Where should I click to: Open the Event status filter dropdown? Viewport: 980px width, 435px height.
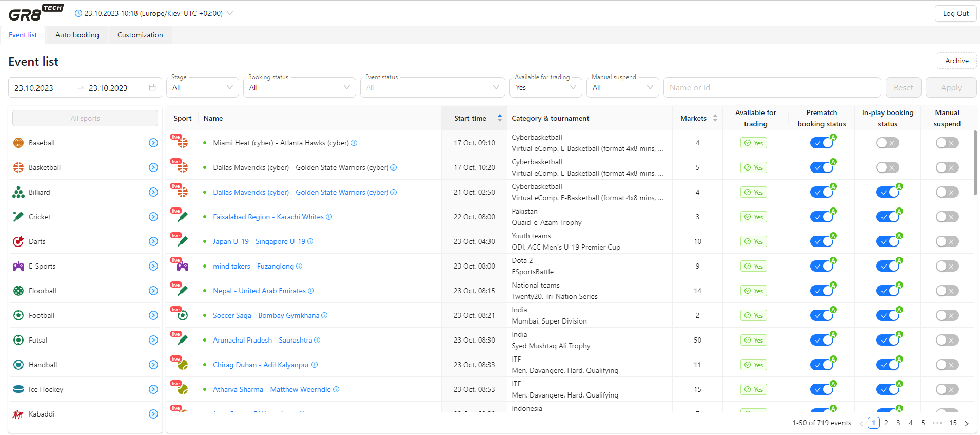click(433, 87)
